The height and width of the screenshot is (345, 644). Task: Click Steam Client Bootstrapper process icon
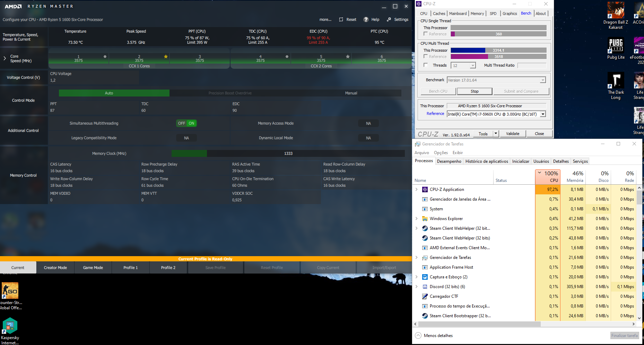(425, 316)
